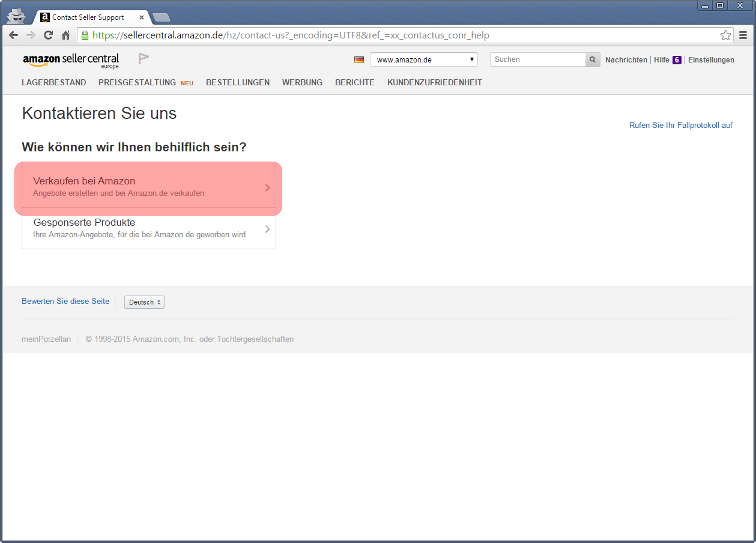Screen dimensions: 756x543
Task: Open the Chrome hamburger menu
Action: tap(743, 35)
